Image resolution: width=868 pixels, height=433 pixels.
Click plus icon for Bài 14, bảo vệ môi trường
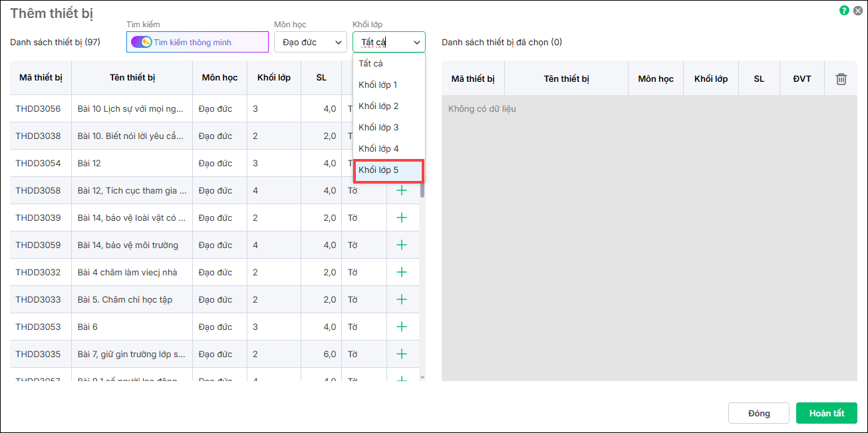[x=402, y=245]
